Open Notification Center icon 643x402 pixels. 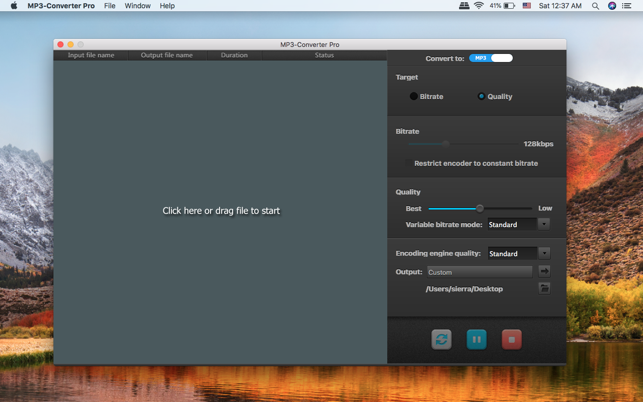(x=627, y=6)
